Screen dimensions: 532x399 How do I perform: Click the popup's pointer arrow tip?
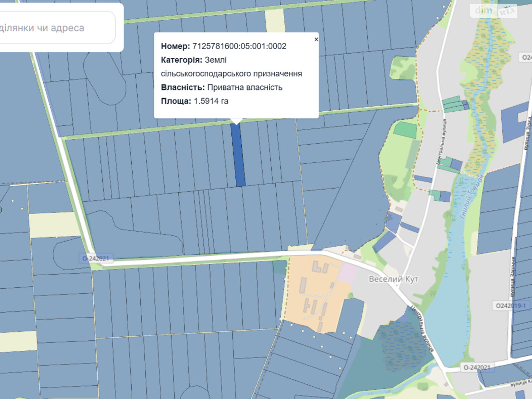(x=236, y=123)
